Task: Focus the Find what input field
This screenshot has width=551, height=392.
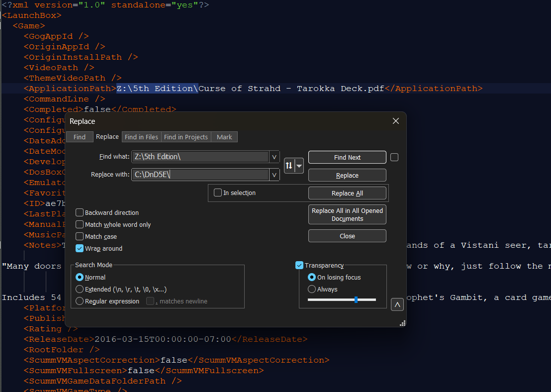Action: pos(200,157)
